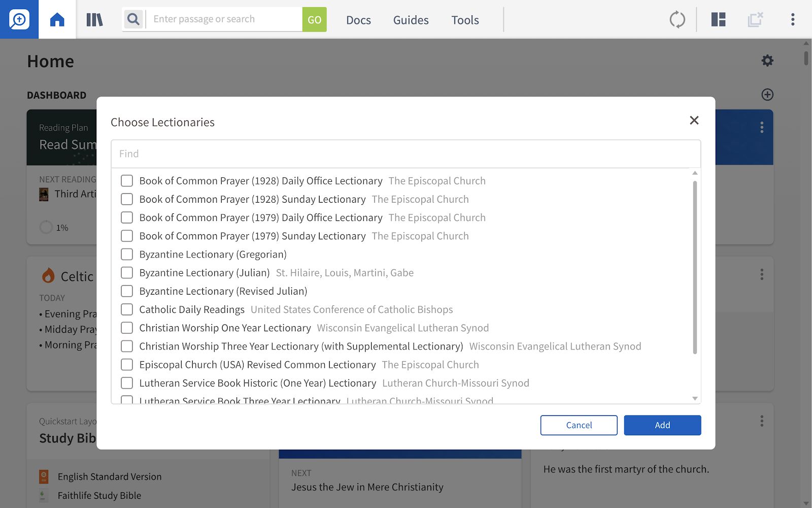Check Book of Common Prayer (1928) Sunday Lectionary

pyautogui.click(x=127, y=199)
